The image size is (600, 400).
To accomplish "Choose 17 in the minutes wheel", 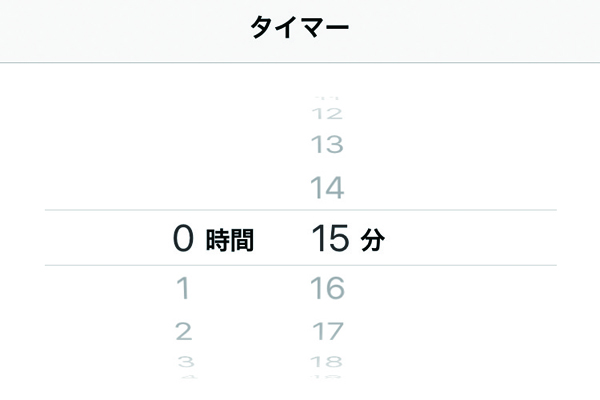I will (x=327, y=330).
